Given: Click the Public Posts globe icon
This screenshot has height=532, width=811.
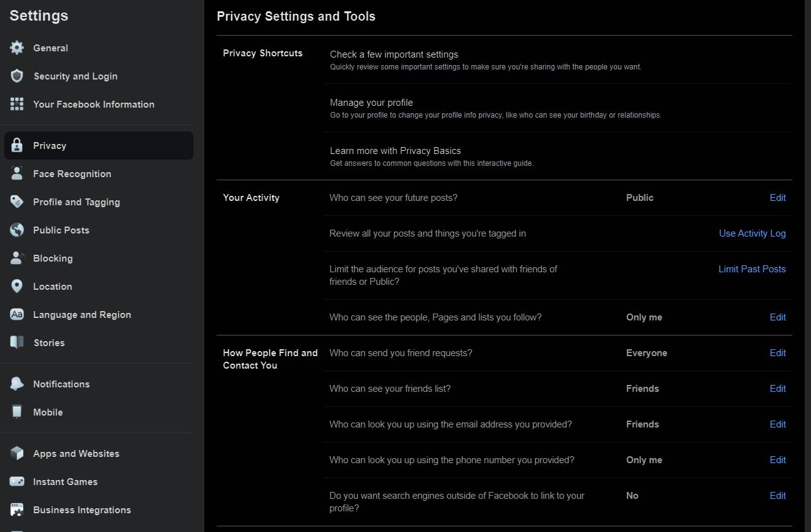Looking at the screenshot, I should click(17, 230).
